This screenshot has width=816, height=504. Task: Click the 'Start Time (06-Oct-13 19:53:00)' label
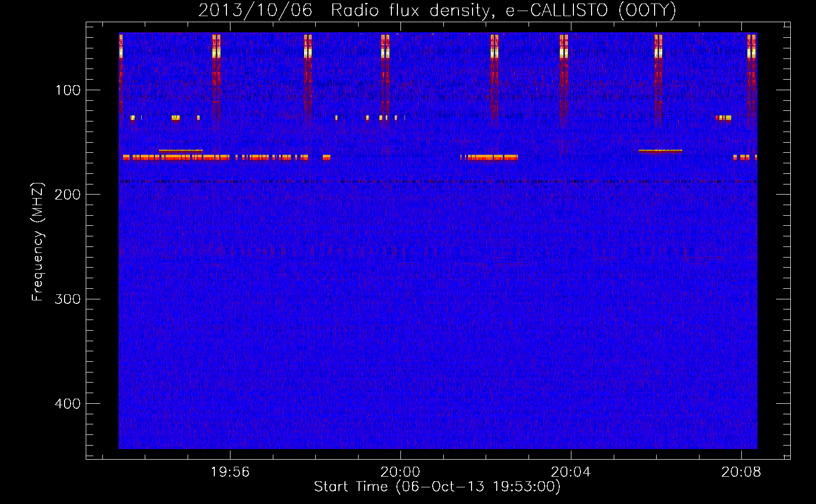click(x=437, y=487)
